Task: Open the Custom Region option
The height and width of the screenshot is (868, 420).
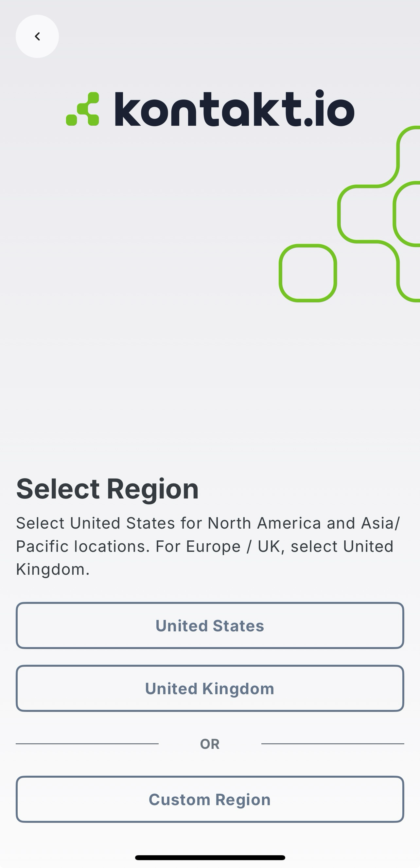Action: tap(210, 799)
